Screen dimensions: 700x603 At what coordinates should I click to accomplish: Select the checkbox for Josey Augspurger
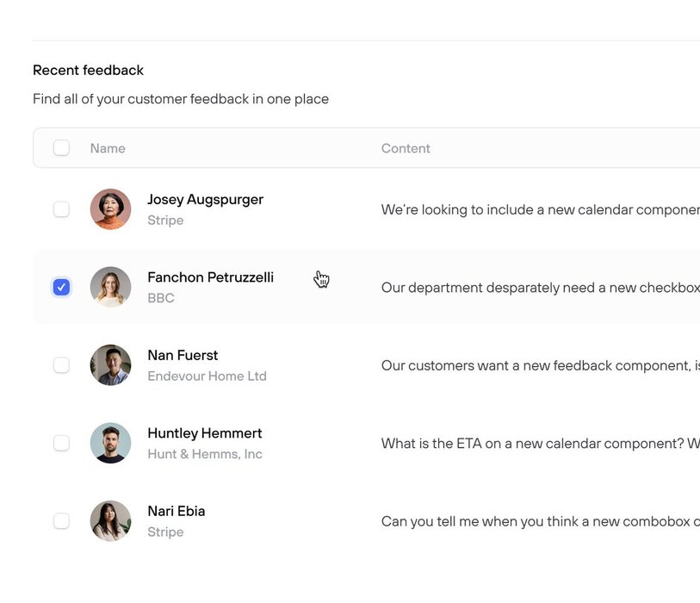coord(61,209)
